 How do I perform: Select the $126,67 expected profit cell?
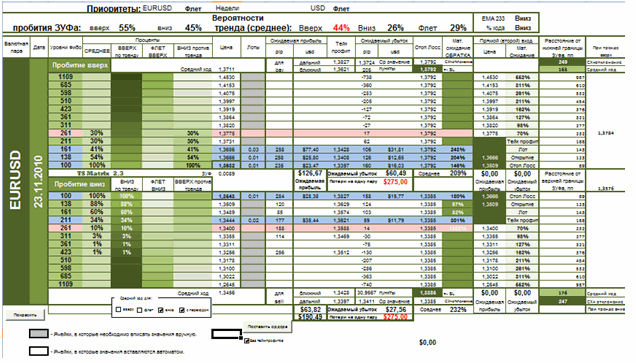(x=310, y=174)
